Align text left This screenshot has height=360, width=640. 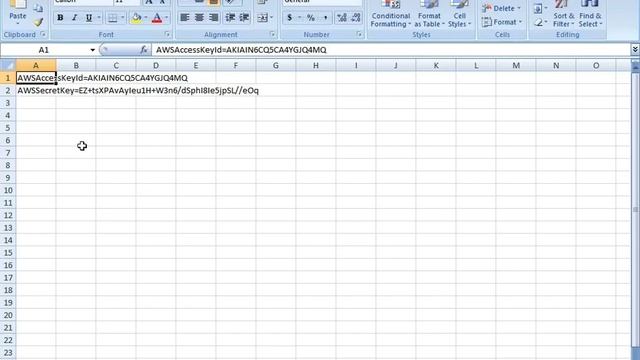(184, 18)
